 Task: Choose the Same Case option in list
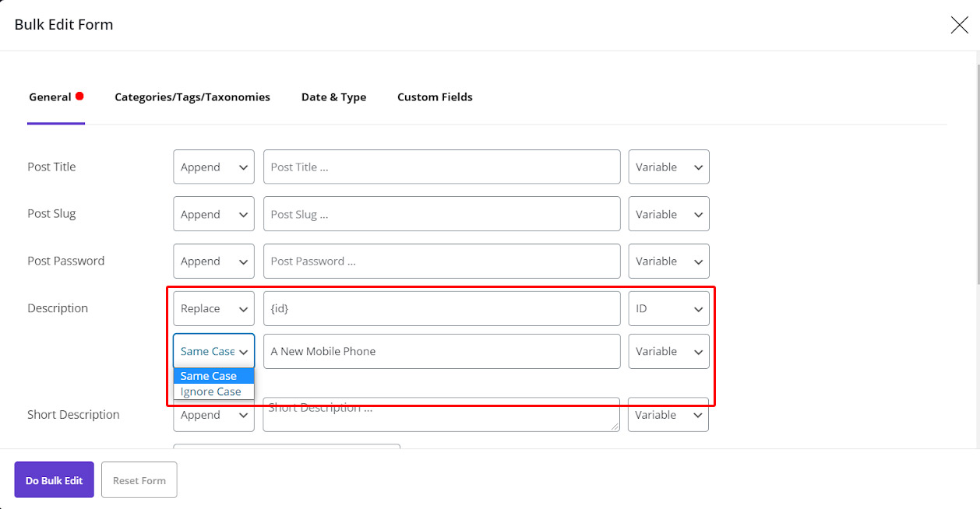pyautogui.click(x=213, y=376)
